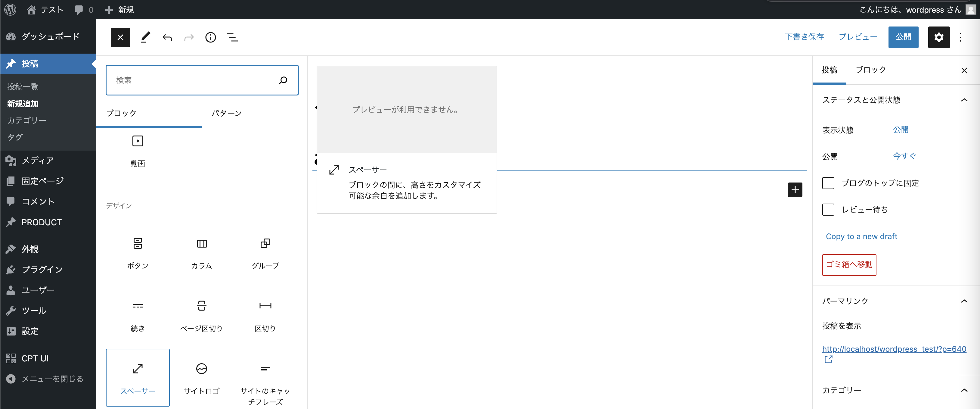Open 設定 settings menu
The height and width of the screenshot is (409, 980).
click(48, 331)
